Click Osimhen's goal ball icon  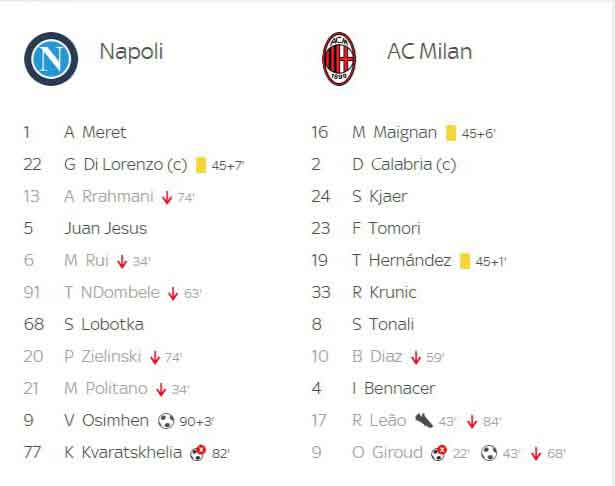click(166, 421)
